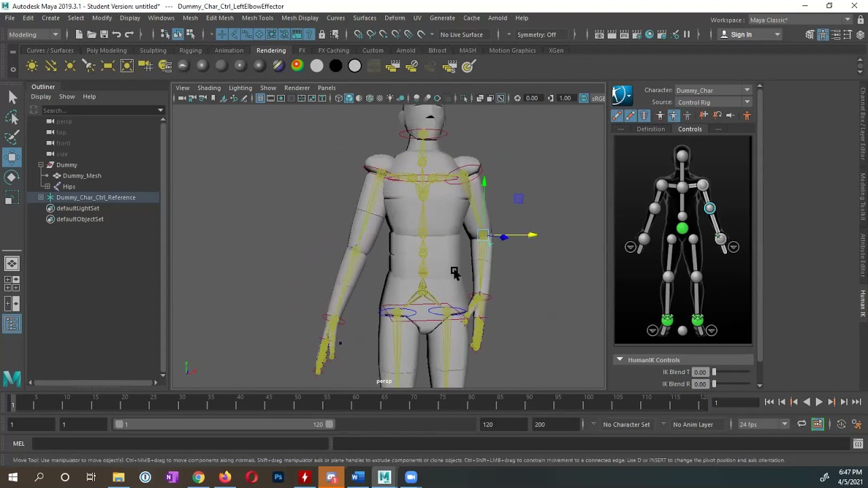Select the Select tool arrow in toolbox
Image resolution: width=868 pixels, height=488 pixels.
tap(12, 98)
